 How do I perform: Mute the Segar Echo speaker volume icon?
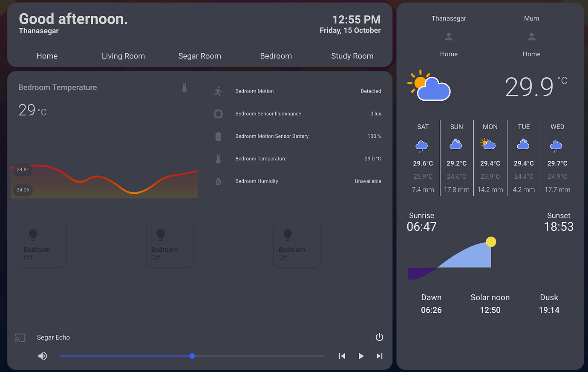(43, 356)
